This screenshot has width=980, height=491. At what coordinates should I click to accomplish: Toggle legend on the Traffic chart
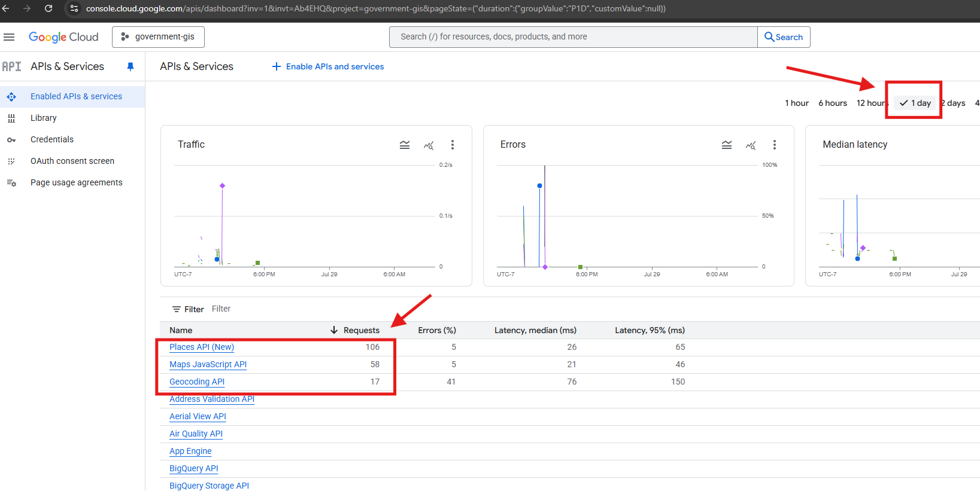point(405,145)
